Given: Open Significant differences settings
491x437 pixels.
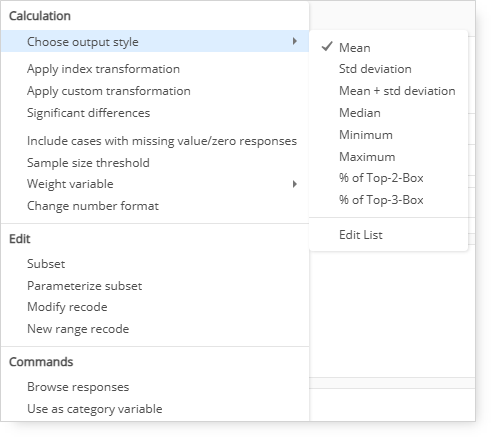Looking at the screenshot, I should (x=88, y=113).
